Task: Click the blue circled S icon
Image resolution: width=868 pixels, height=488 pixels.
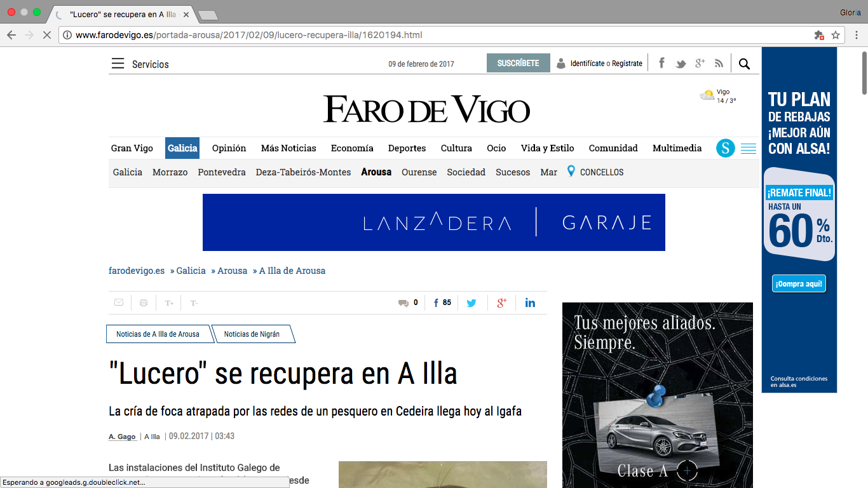Action: tap(725, 148)
